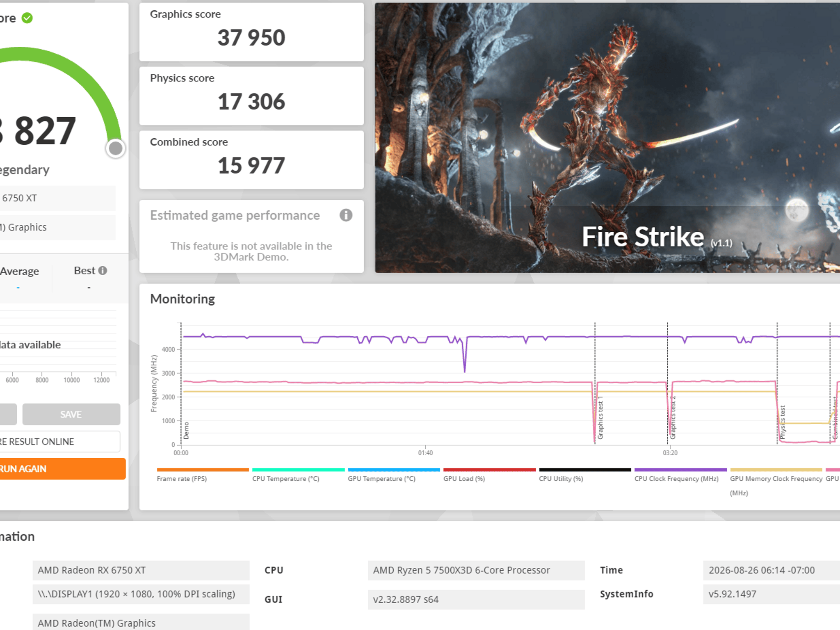Click the AMD Ryzen 5 7500X3D processor field
The height and width of the screenshot is (630, 840).
(476, 570)
